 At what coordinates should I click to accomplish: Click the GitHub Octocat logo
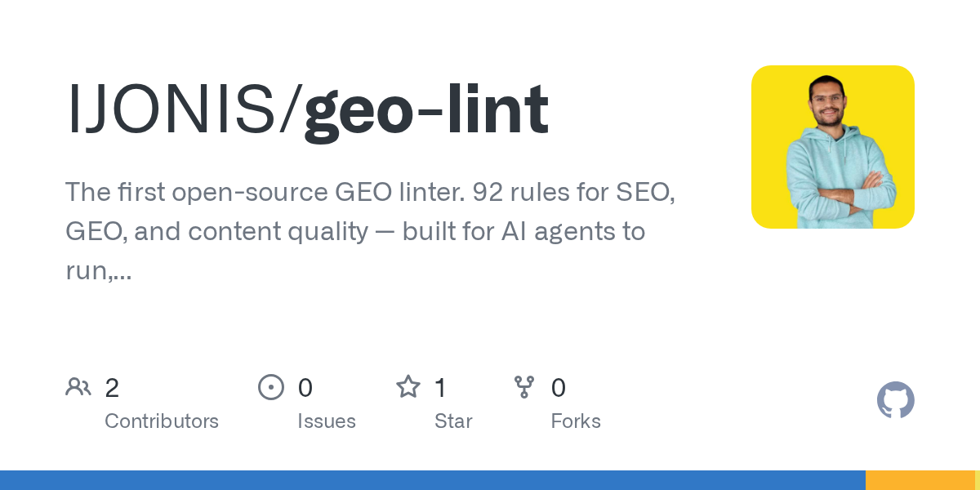(x=895, y=401)
